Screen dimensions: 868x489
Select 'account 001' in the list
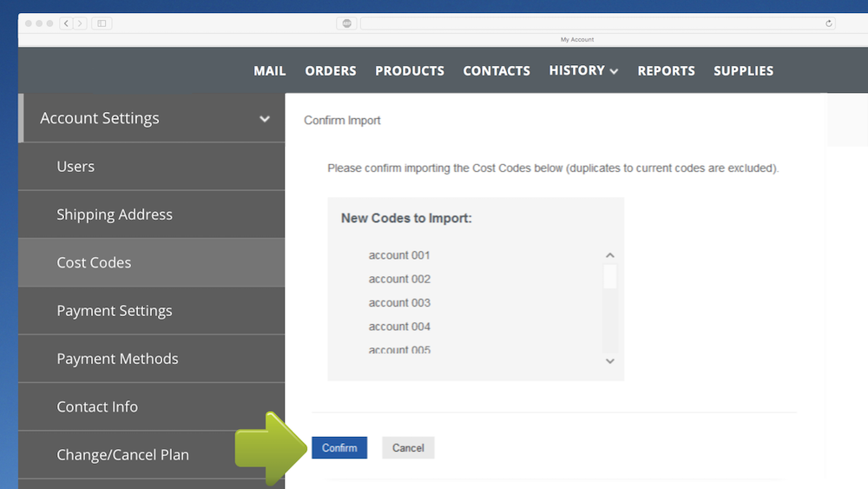399,255
